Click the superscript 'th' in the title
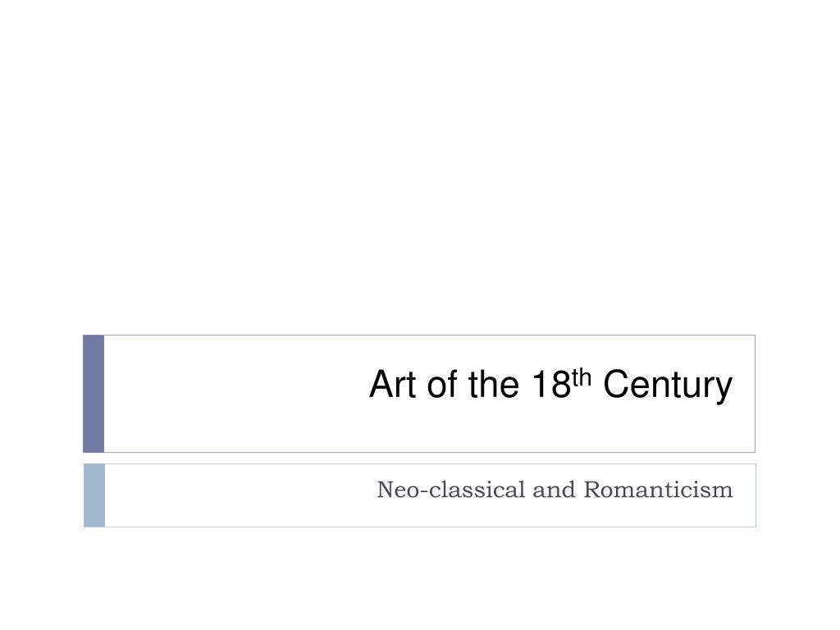 click(582, 377)
